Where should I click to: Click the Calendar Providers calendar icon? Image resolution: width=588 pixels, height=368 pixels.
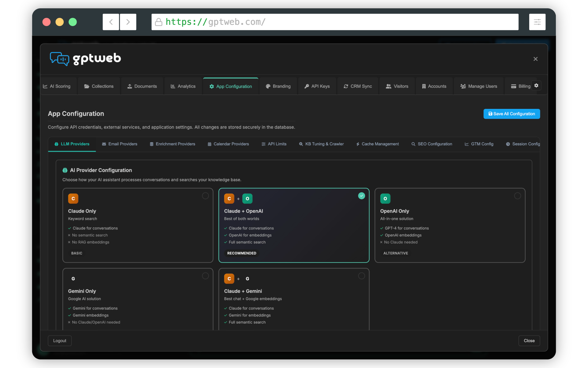coord(209,144)
